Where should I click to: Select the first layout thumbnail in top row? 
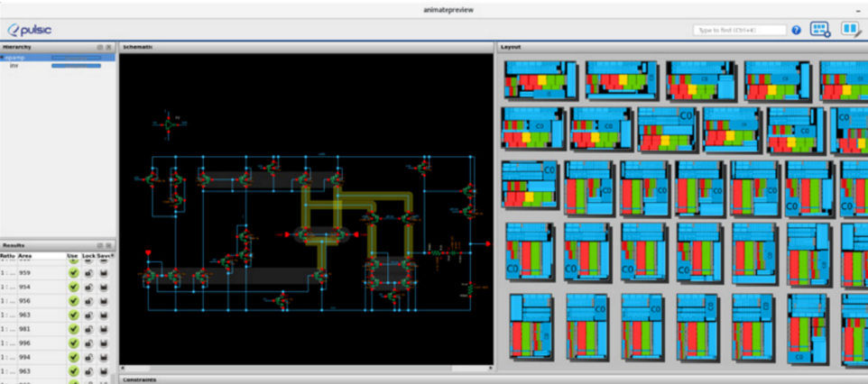(x=540, y=79)
